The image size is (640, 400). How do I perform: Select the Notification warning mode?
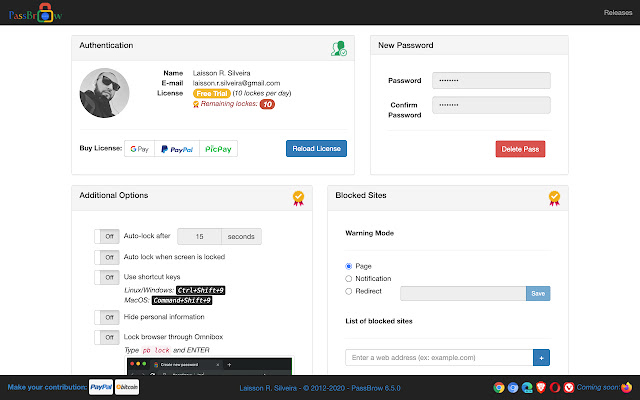pyautogui.click(x=348, y=279)
